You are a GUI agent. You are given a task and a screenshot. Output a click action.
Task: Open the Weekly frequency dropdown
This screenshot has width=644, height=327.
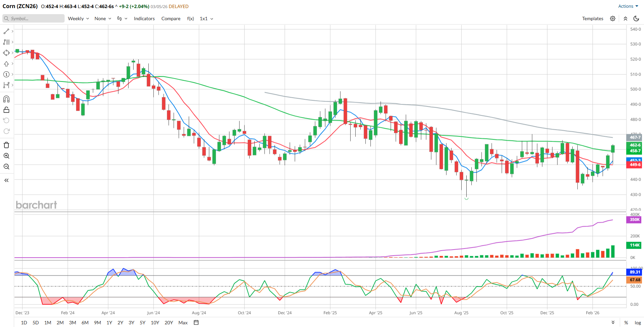[x=78, y=19]
